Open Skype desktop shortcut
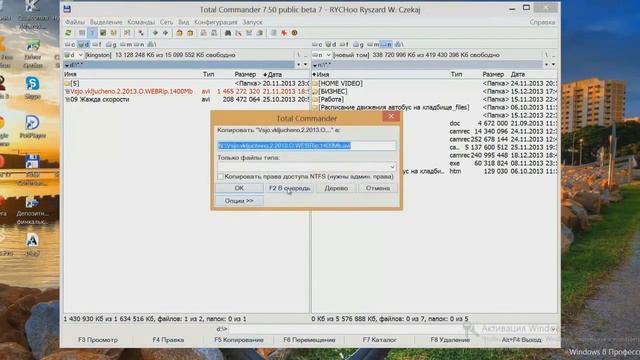 click(x=33, y=88)
